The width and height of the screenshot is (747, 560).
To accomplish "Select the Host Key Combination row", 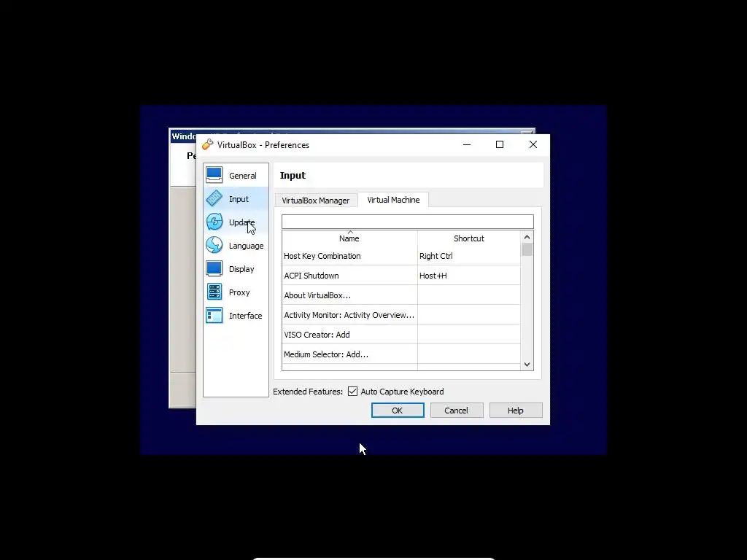I will (401, 256).
